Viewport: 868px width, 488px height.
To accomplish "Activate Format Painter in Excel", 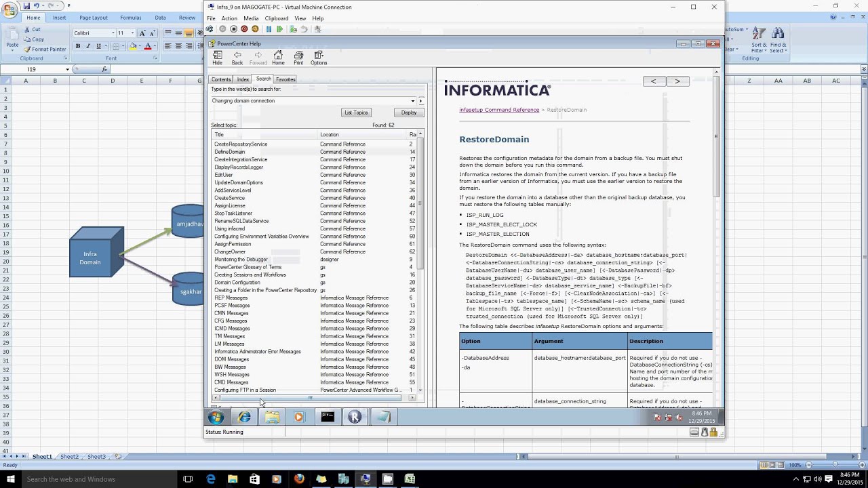I will coord(45,49).
